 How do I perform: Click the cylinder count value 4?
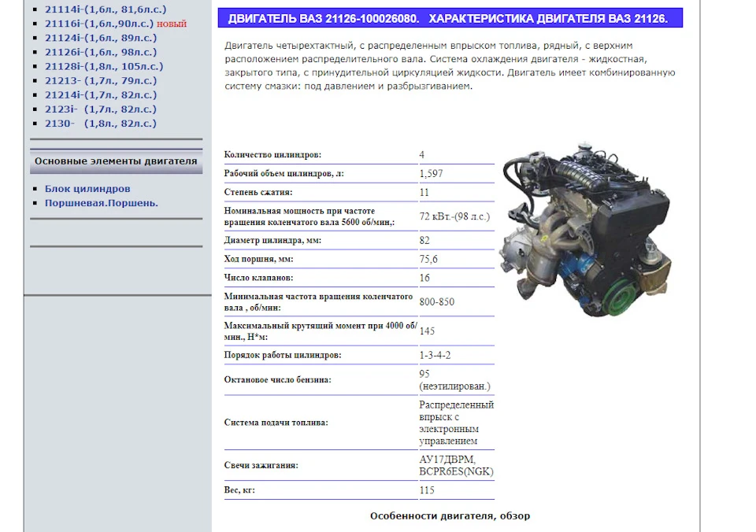tap(422, 155)
